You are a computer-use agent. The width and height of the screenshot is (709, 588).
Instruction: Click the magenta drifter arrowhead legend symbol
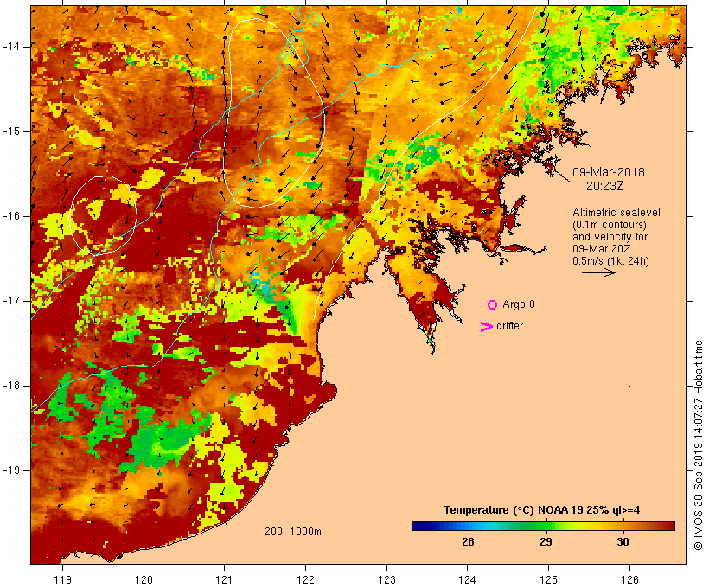[x=487, y=327]
